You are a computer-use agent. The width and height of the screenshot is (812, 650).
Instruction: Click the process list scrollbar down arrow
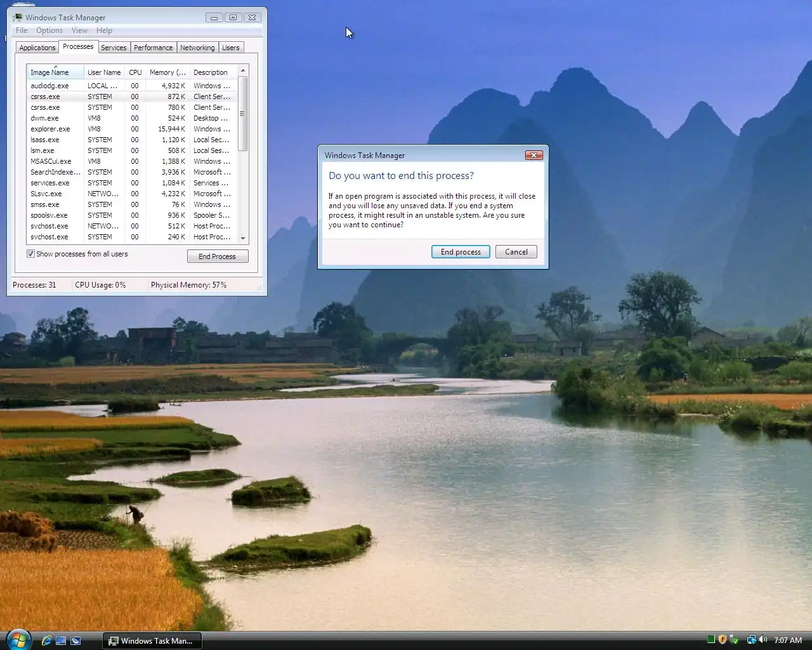[x=243, y=238]
